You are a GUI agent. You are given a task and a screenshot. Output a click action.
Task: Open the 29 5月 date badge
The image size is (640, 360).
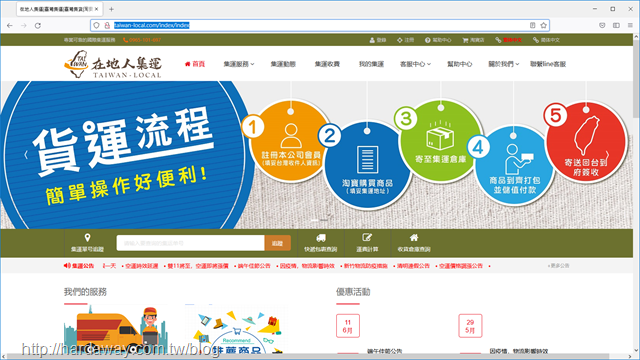coord(470,326)
